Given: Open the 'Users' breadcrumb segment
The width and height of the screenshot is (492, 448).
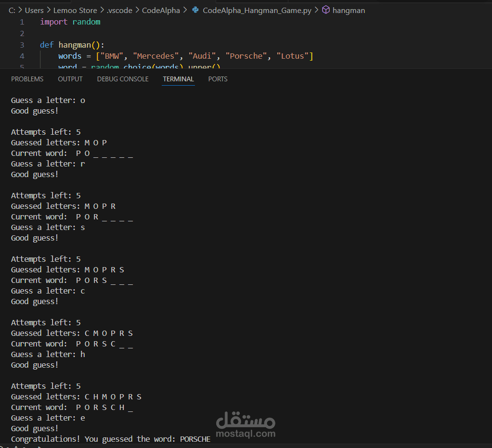Looking at the screenshot, I should click(34, 11).
